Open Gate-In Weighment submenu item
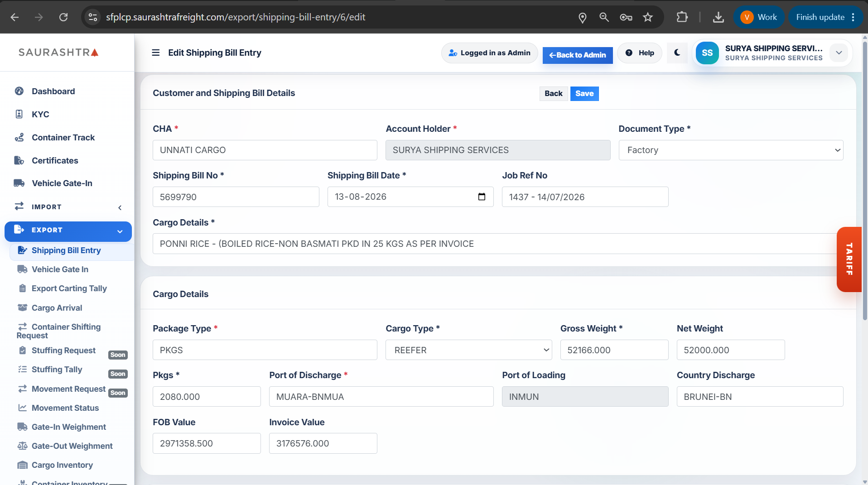Screen dimensions: 868x485 coord(68,427)
